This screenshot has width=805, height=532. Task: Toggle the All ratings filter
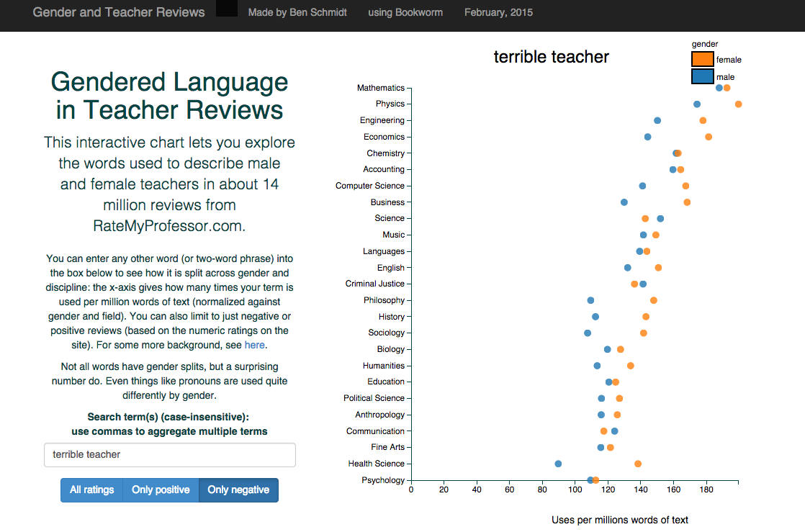pyautogui.click(x=91, y=490)
